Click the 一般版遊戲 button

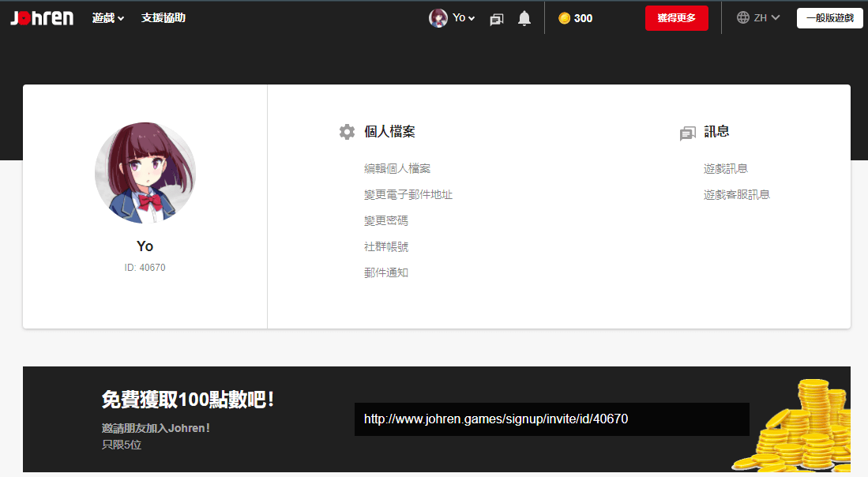(x=830, y=18)
